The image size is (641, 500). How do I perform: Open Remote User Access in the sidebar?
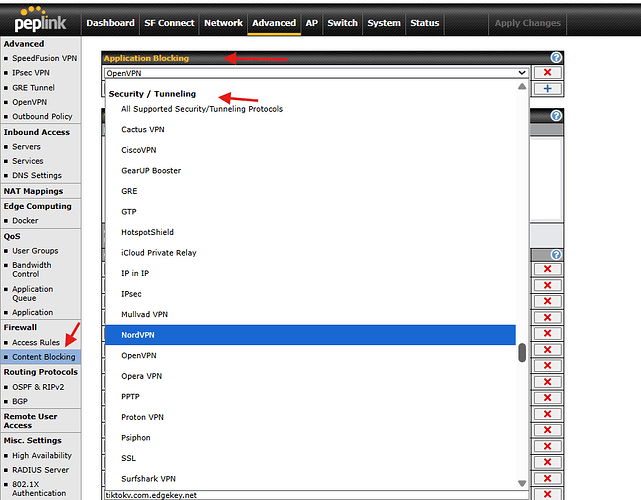click(31, 421)
